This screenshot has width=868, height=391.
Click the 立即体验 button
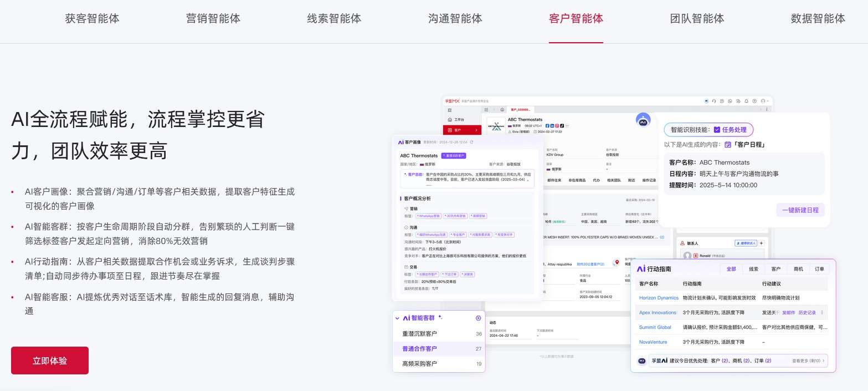49,360
